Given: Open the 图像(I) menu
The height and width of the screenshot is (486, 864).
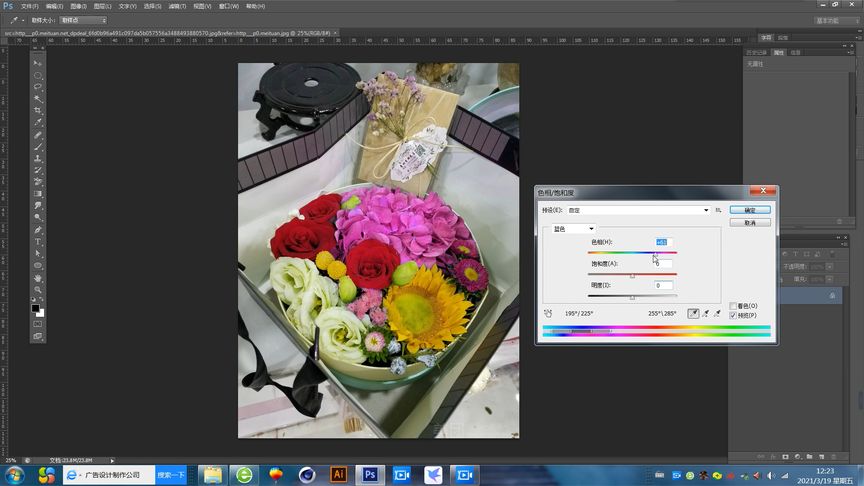Looking at the screenshot, I should click(78, 6).
